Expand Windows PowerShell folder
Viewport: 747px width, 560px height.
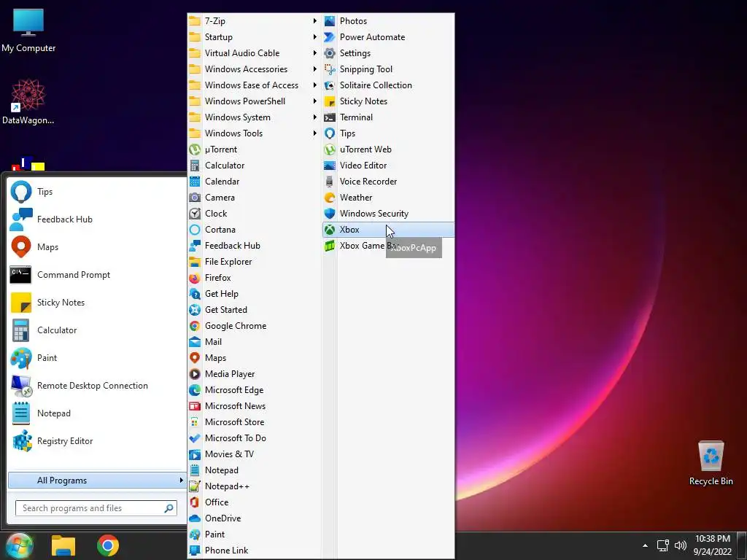coord(254,101)
